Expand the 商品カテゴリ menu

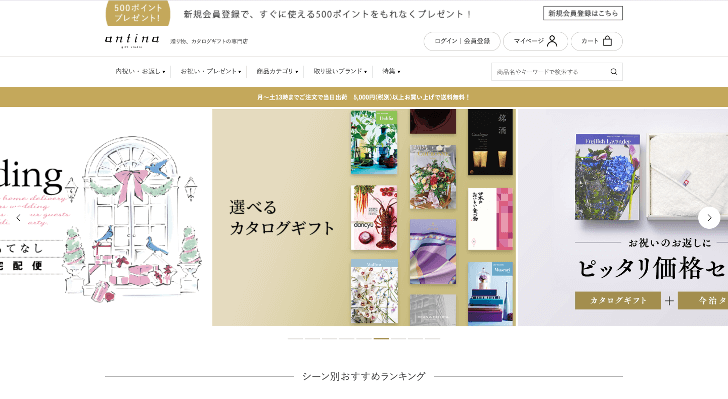click(x=277, y=72)
